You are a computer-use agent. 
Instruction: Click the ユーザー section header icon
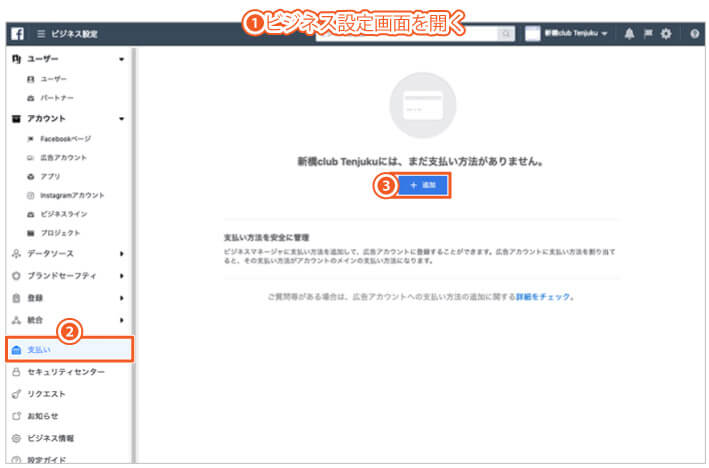click(16, 59)
